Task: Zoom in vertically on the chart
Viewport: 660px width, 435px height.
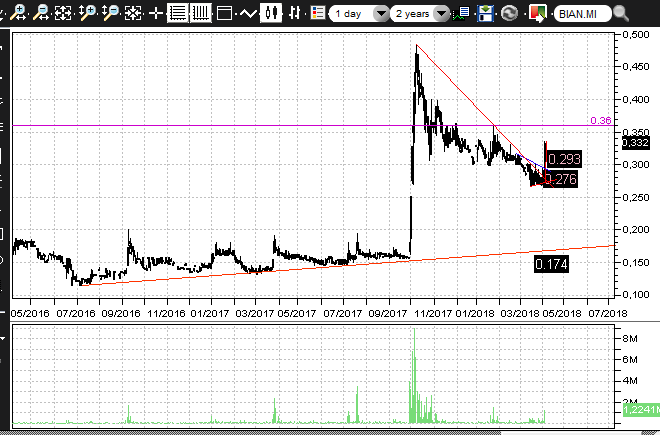Action: point(87,13)
